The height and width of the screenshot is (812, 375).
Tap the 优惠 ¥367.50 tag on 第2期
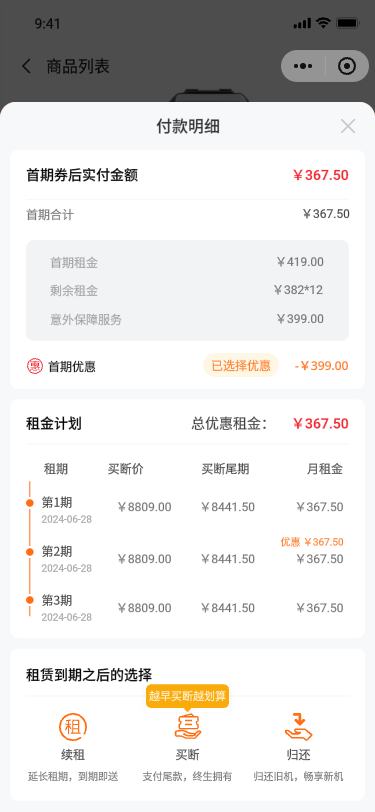pos(312,542)
